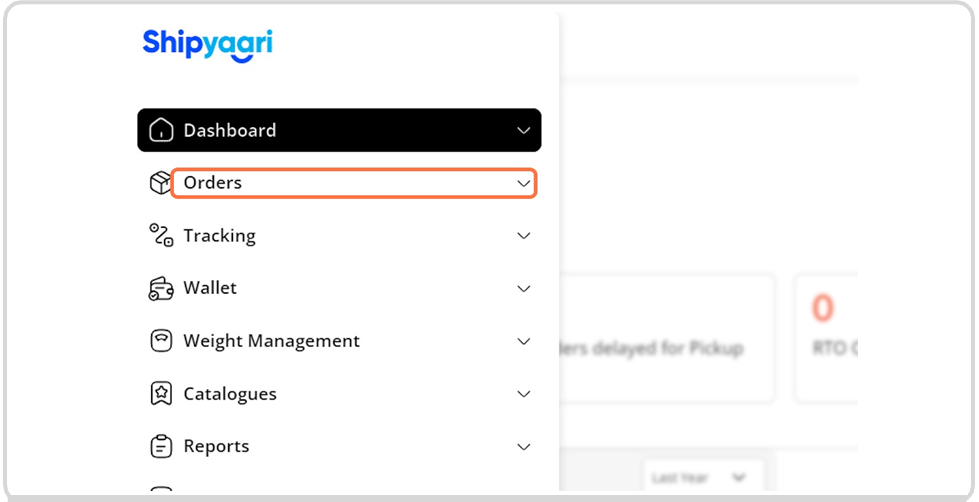This screenshot has width=979, height=502.
Task: Expand the Tracking submenu chevron
Action: tap(524, 236)
